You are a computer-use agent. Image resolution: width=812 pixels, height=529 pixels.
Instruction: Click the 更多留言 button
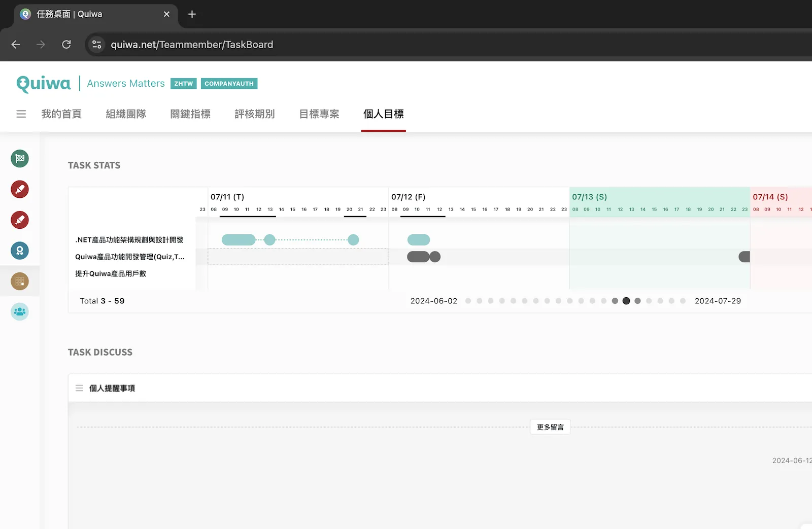point(550,427)
